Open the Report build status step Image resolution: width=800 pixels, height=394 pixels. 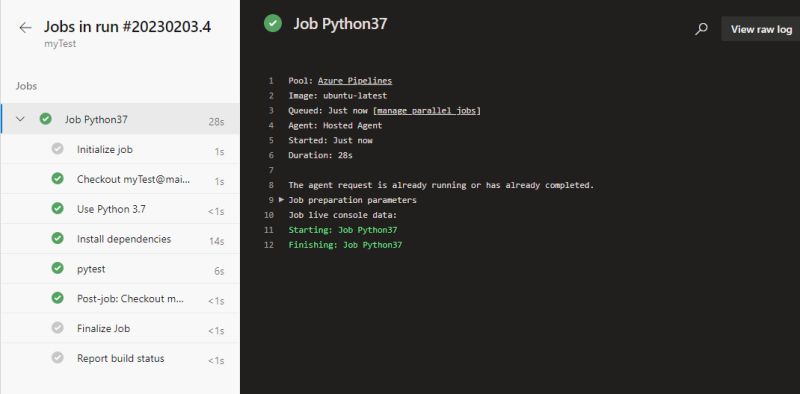click(120, 358)
